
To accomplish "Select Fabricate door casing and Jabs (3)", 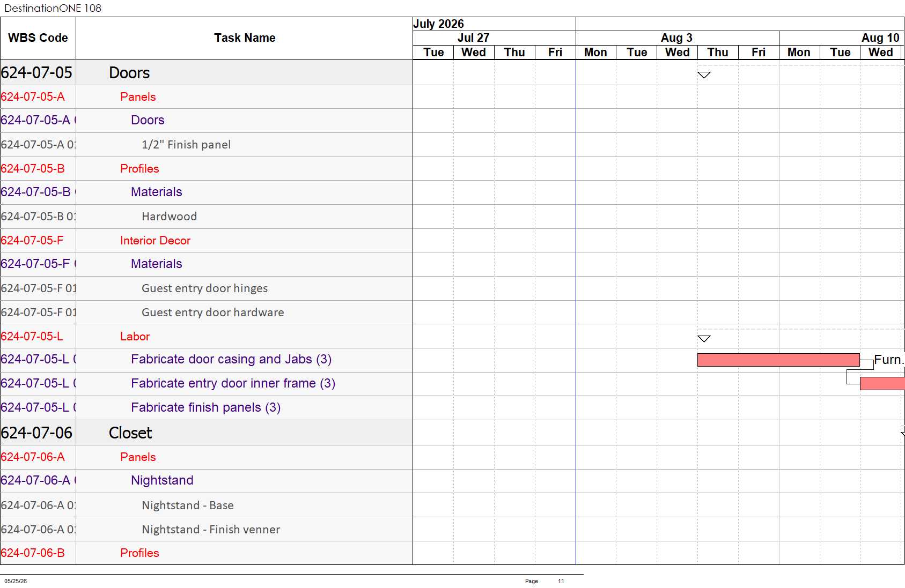I will (207, 360).
